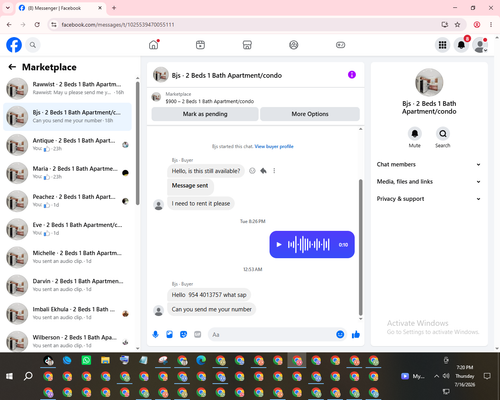Screen dimensions: 500x400
Task: Show hidden system tray icons
Action: (436, 376)
